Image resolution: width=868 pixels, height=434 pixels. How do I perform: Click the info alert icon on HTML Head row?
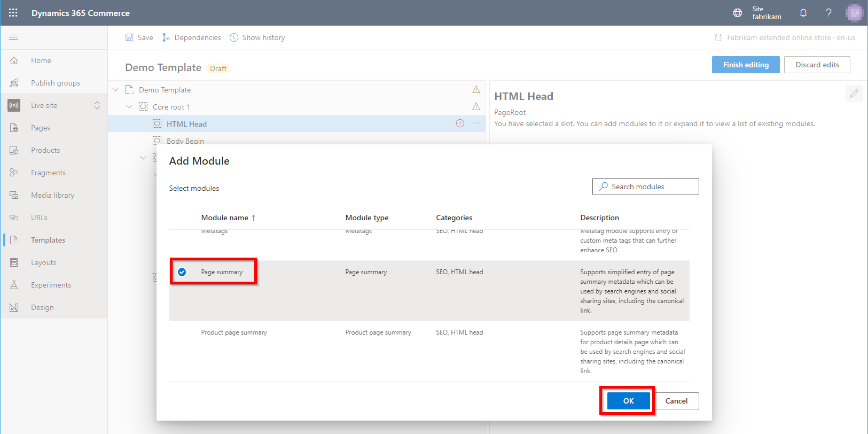(x=460, y=123)
